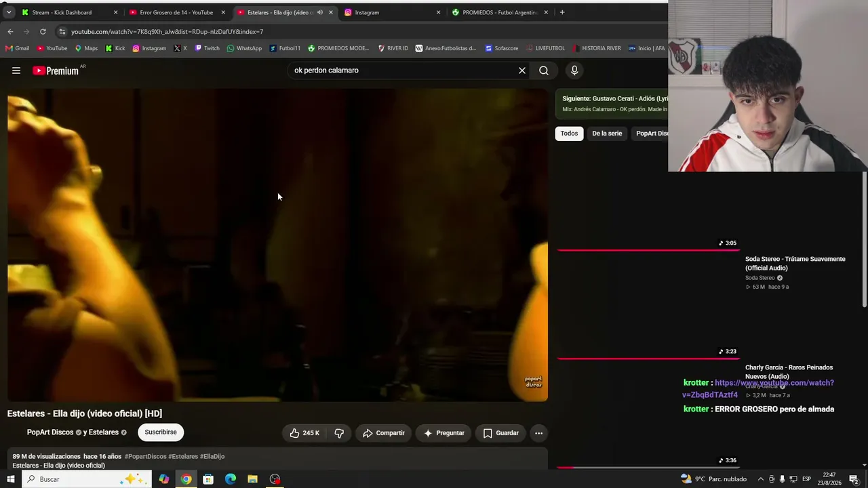Open the ESP language switcher
Screen dimensions: 868x488
806,479
